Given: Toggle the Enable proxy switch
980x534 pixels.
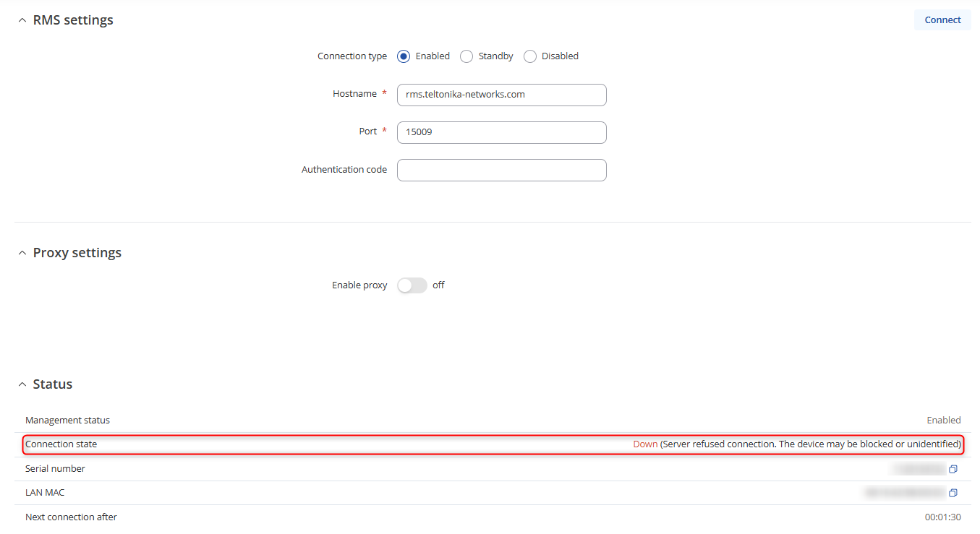Looking at the screenshot, I should pyautogui.click(x=412, y=285).
